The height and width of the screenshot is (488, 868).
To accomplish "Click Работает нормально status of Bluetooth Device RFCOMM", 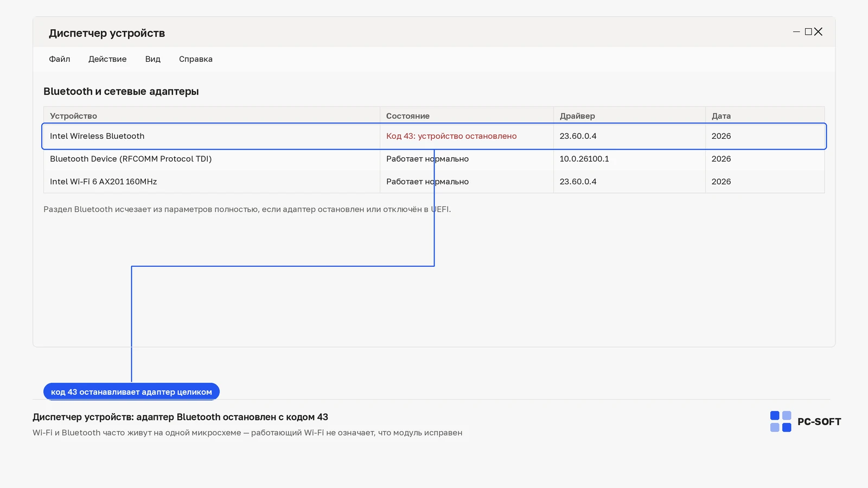I will 427,159.
